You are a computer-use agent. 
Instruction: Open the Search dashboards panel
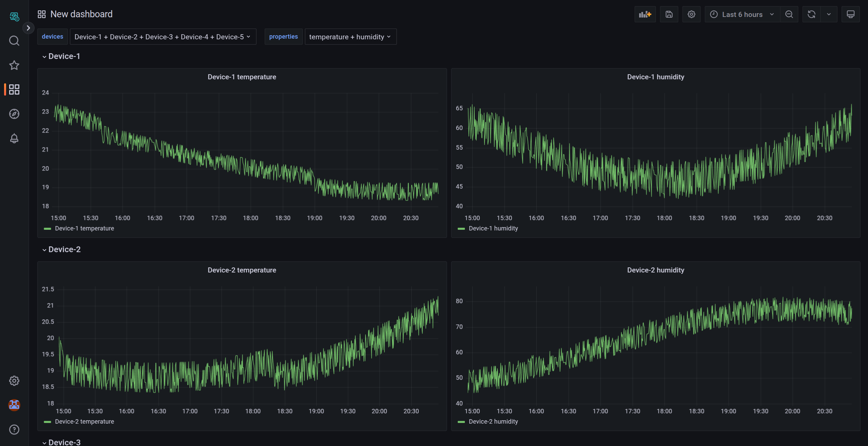click(x=14, y=40)
